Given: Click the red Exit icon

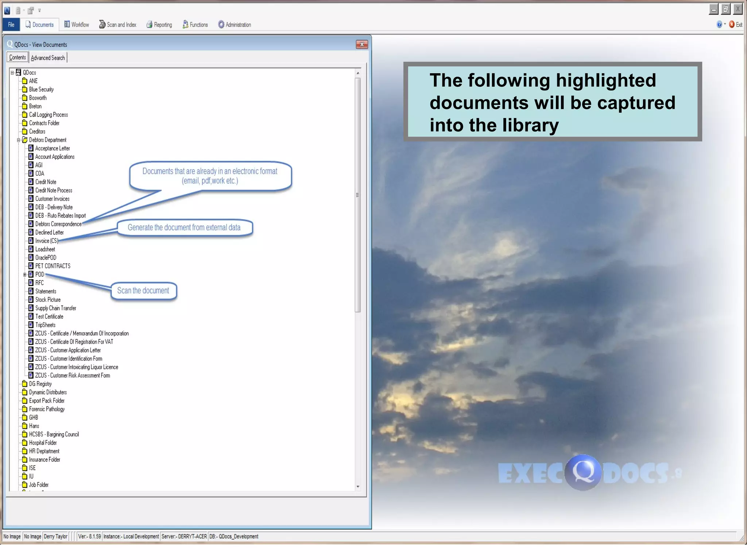Looking at the screenshot, I should click(732, 24).
